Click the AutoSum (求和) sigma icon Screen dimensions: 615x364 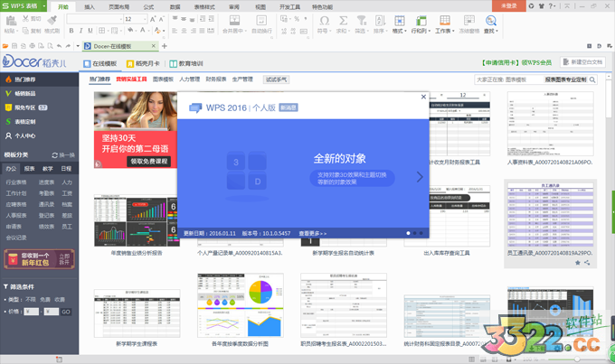click(343, 21)
